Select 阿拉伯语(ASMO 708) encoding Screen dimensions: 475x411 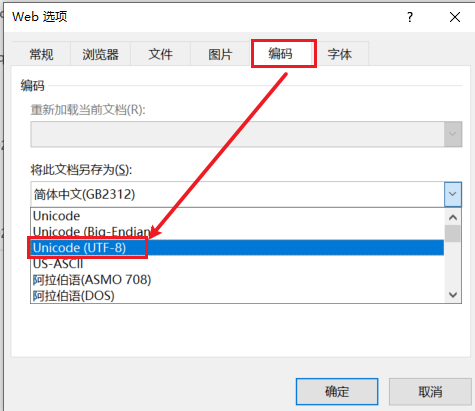pos(237,280)
